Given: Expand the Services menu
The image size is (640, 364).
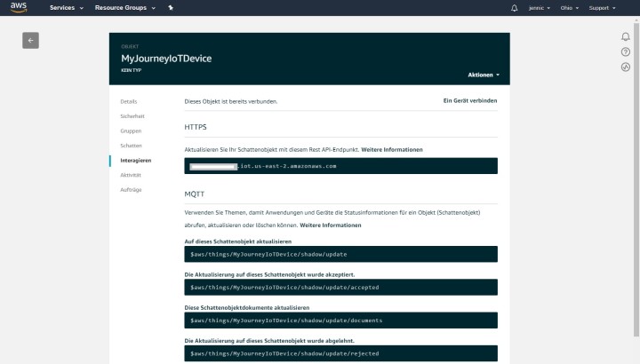Looking at the screenshot, I should 67,8.
